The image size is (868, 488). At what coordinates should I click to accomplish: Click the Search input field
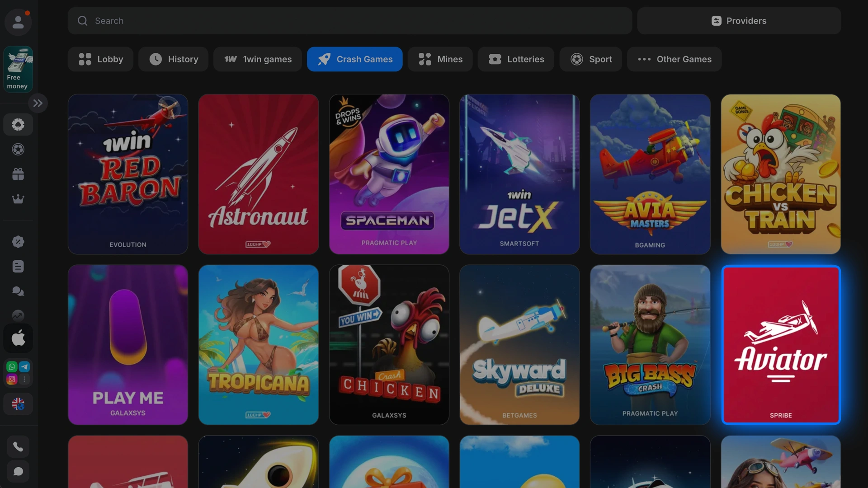tap(349, 21)
